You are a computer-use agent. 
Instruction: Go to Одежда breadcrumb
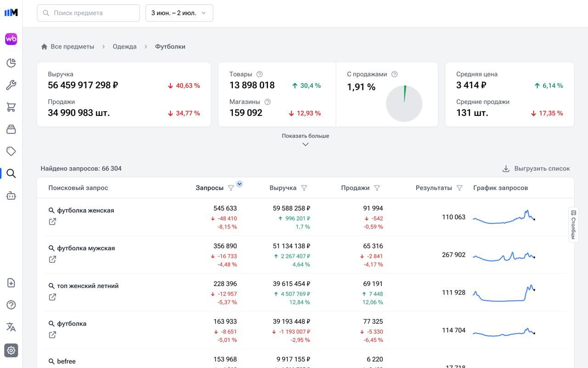click(124, 46)
